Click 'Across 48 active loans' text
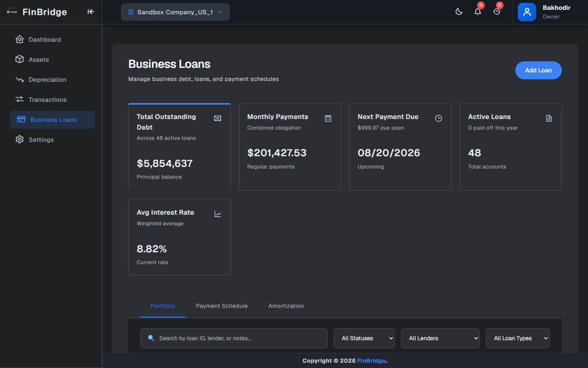 (x=166, y=138)
